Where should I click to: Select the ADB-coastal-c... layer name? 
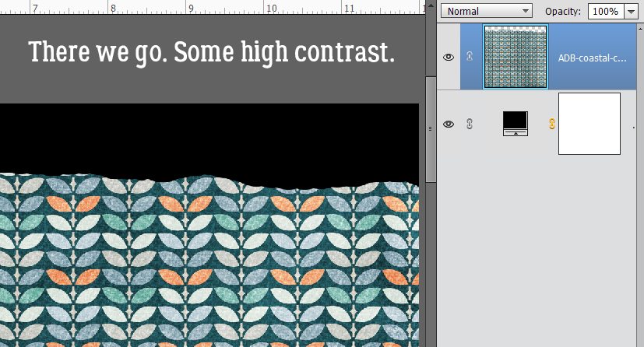tap(592, 58)
